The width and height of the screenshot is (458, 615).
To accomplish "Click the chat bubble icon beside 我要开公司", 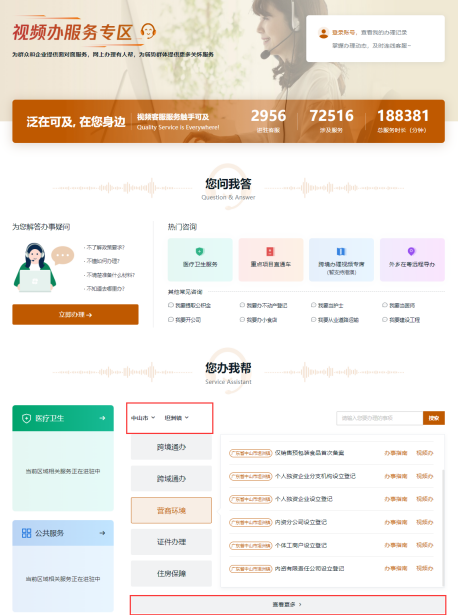I will pos(171,320).
